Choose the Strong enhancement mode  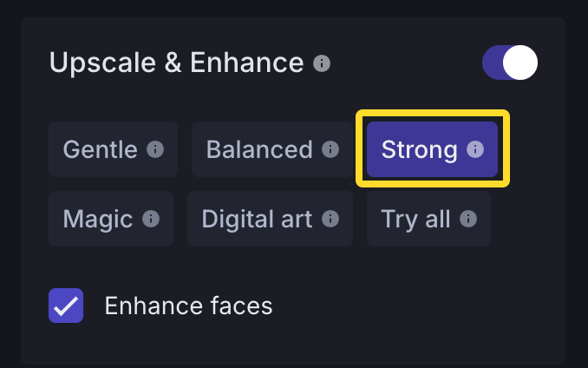pyautogui.click(x=433, y=149)
